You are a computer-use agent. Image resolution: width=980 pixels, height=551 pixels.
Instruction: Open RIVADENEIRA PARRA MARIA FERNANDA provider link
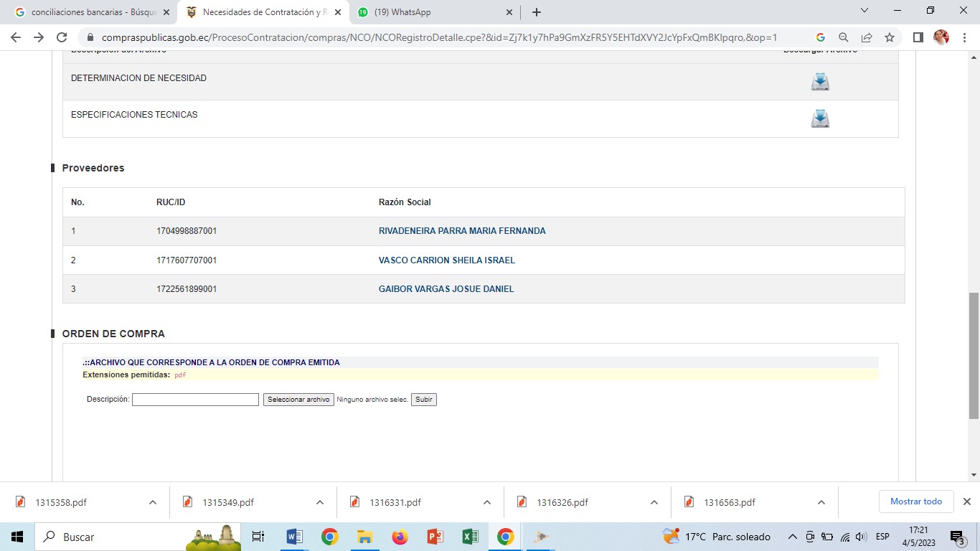coord(462,231)
